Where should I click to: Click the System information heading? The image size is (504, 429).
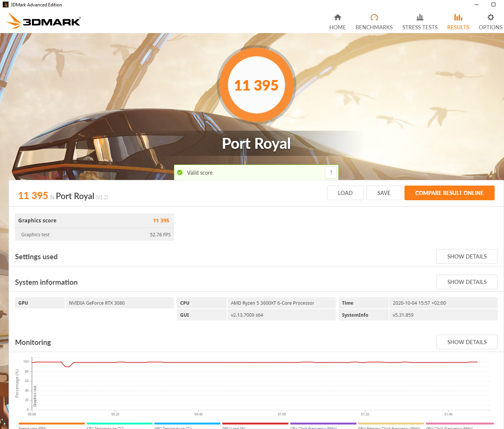[x=46, y=282]
